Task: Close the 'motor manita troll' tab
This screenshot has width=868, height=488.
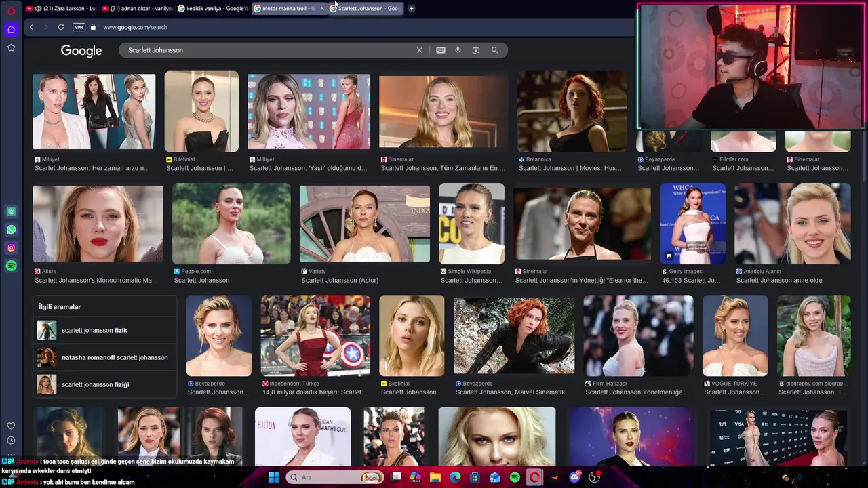Action: point(322,9)
